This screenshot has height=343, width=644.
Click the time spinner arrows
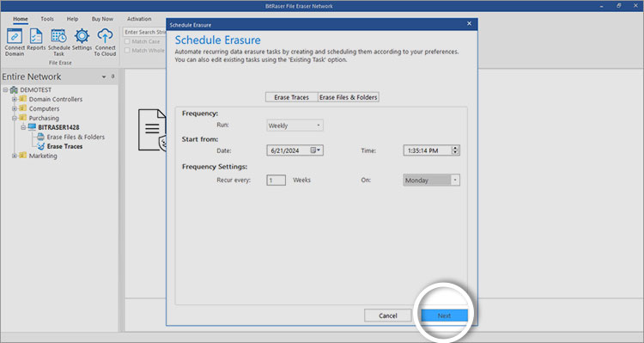(x=455, y=150)
